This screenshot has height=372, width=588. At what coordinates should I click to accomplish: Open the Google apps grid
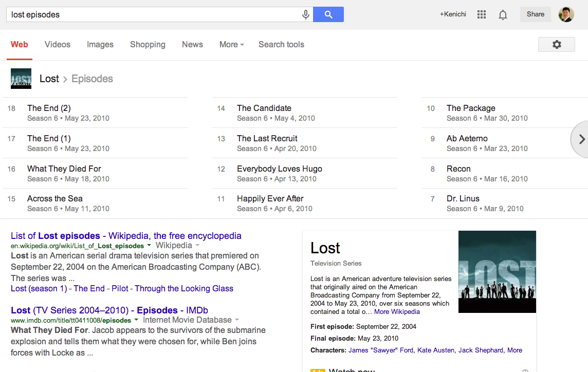482,14
